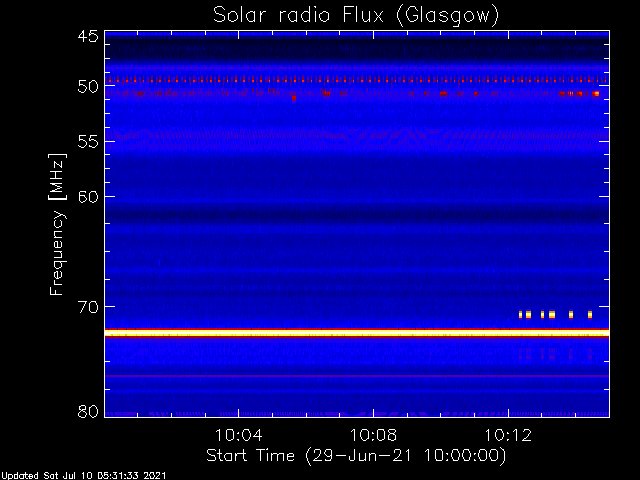640x480 pixels.
Task: Click the 80 frequency axis value
Action: coord(88,411)
